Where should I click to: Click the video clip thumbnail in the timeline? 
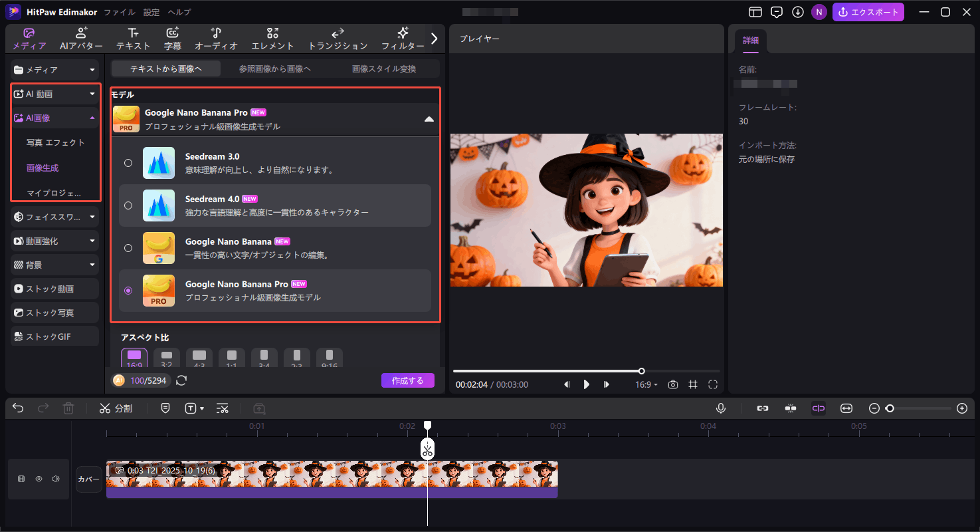click(x=332, y=475)
